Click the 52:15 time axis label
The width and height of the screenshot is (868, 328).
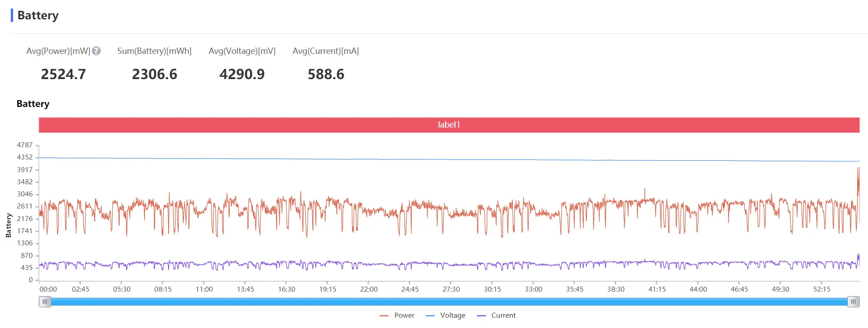(x=822, y=289)
